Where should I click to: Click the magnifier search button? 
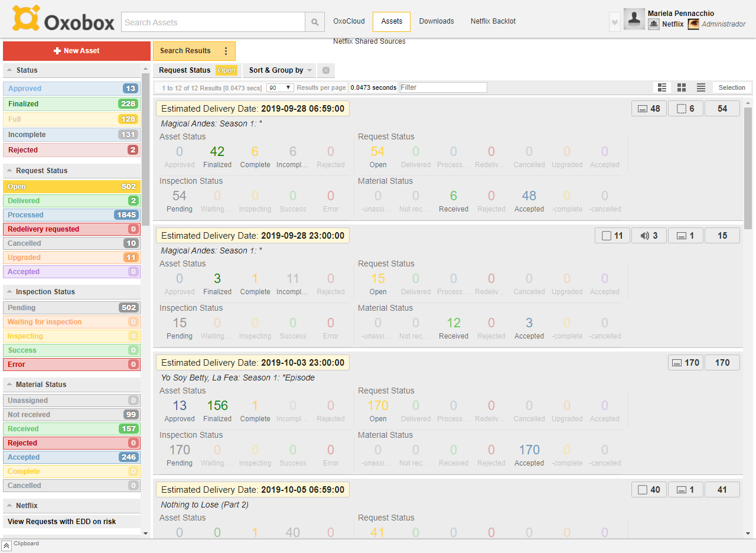coord(315,22)
